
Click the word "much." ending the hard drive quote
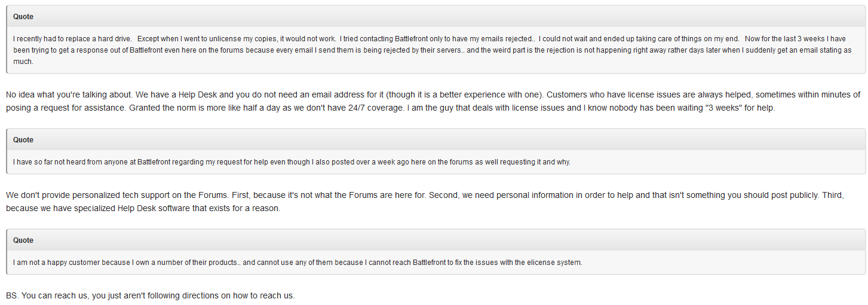point(23,62)
